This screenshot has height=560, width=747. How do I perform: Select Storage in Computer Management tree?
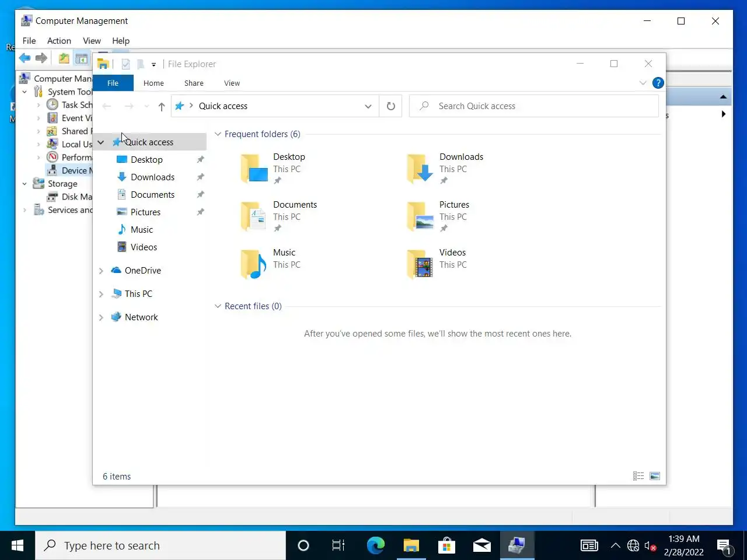pos(62,184)
